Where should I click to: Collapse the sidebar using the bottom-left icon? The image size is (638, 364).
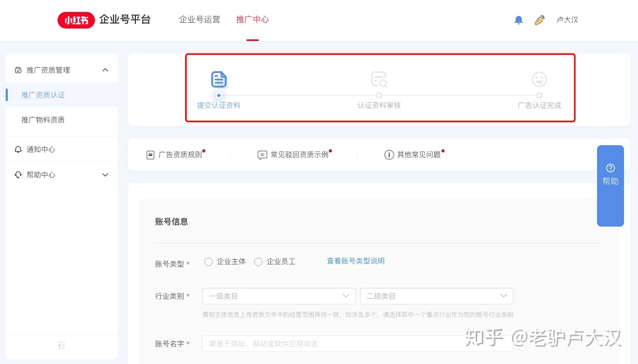pos(62,345)
